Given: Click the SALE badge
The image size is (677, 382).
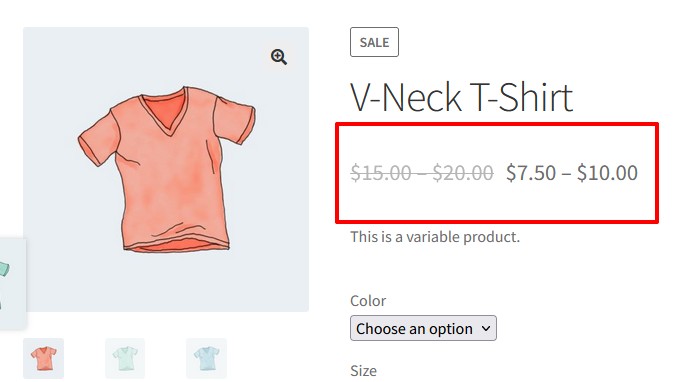Looking at the screenshot, I should 374,42.
